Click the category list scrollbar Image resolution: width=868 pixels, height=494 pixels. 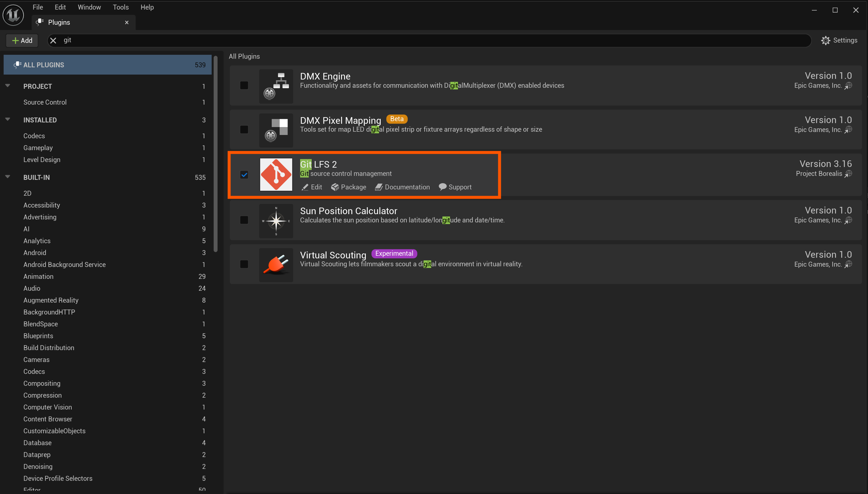(216, 154)
